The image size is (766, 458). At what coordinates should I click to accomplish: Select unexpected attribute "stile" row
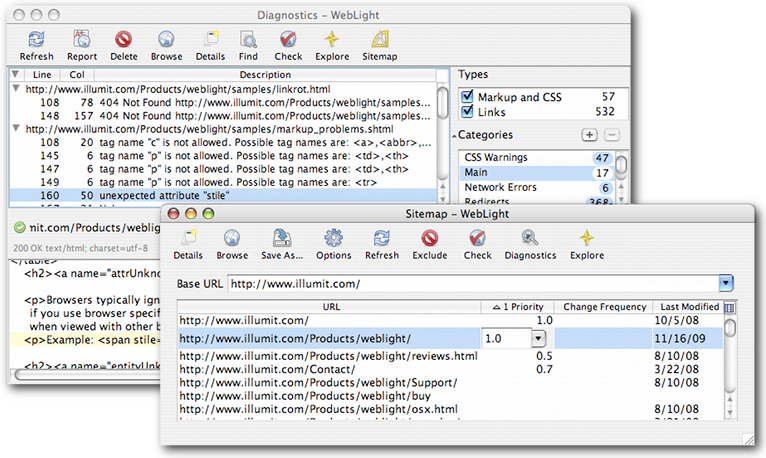(223, 195)
